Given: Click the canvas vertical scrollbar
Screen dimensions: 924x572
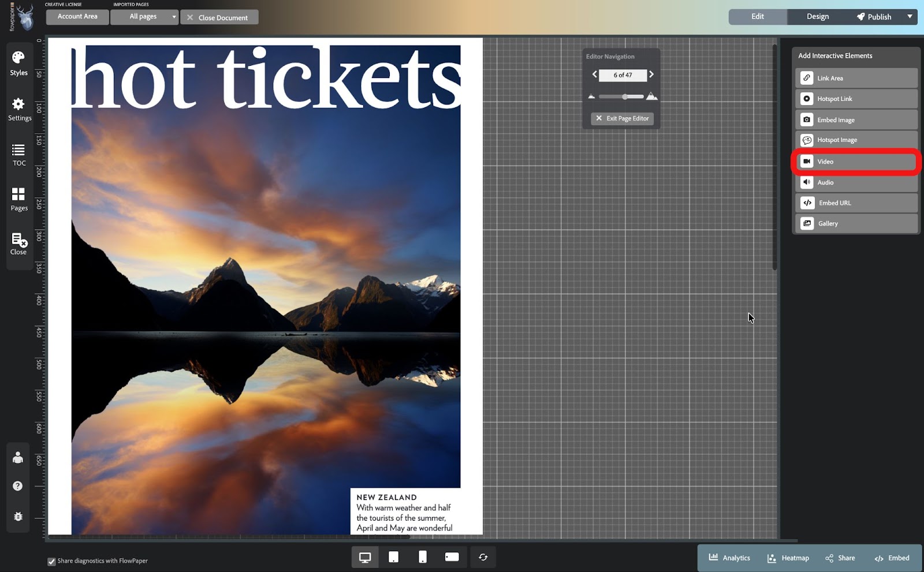Looking at the screenshot, I should click(x=775, y=156).
